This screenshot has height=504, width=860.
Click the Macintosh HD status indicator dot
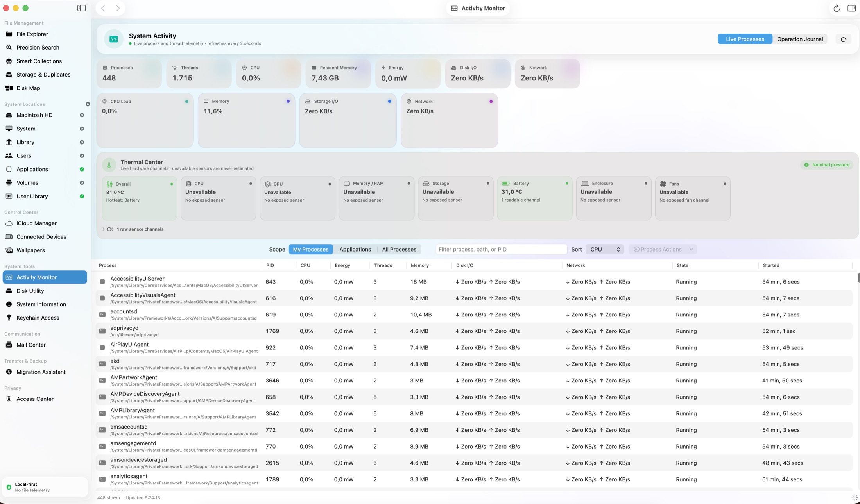(82, 115)
